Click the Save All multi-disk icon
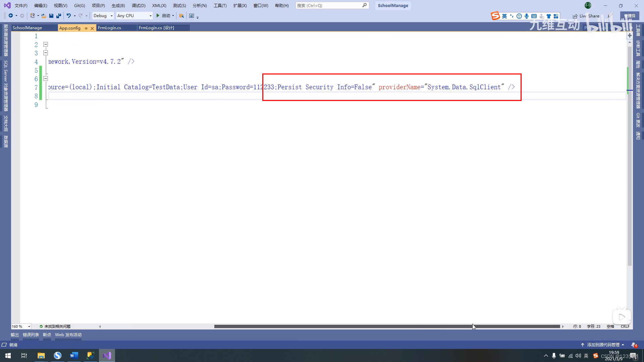 coord(59,16)
